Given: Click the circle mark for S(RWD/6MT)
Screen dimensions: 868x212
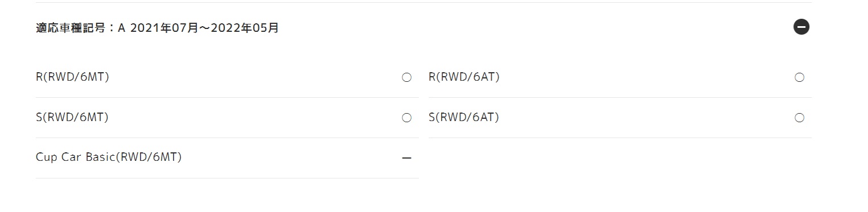Looking at the screenshot, I should click(x=406, y=118).
